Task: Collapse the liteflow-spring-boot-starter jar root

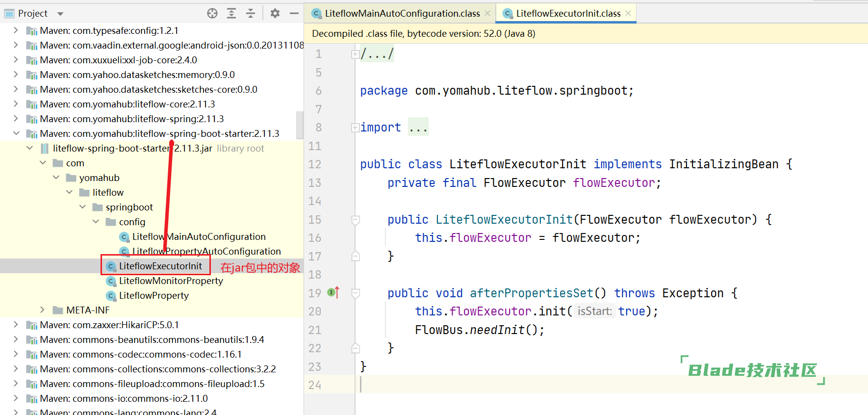Action: click(x=29, y=148)
